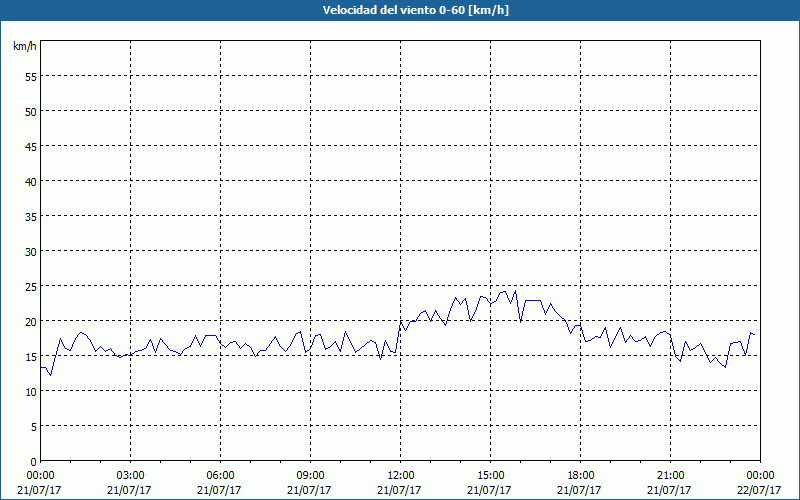
Task: Click the chart title 'Velocidad del viento 0-60 [km/h]'
Action: click(416, 10)
